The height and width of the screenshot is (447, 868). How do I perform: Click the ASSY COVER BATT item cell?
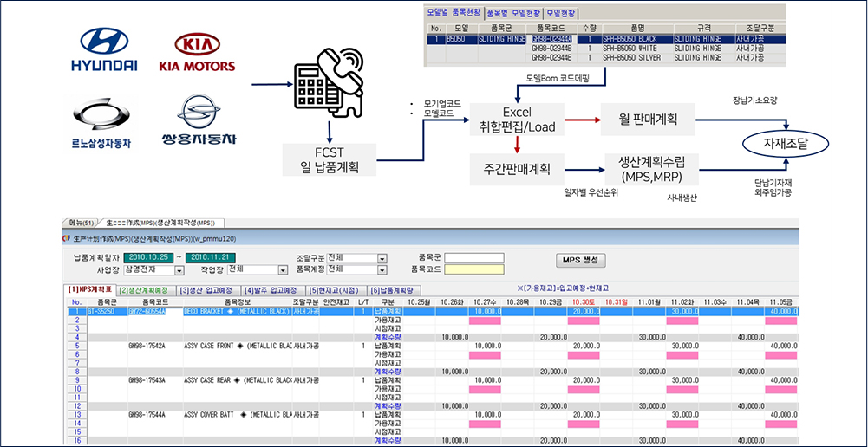pos(238,414)
